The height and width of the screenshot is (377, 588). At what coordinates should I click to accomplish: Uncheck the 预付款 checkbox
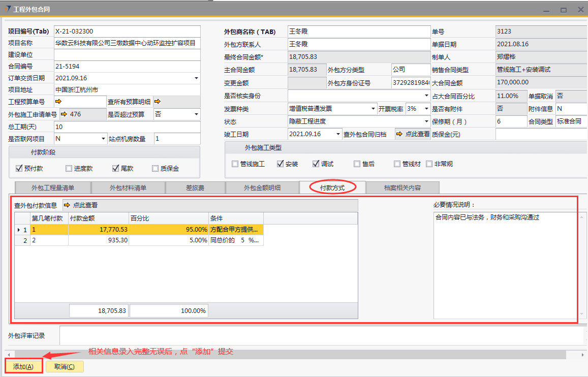(19, 169)
